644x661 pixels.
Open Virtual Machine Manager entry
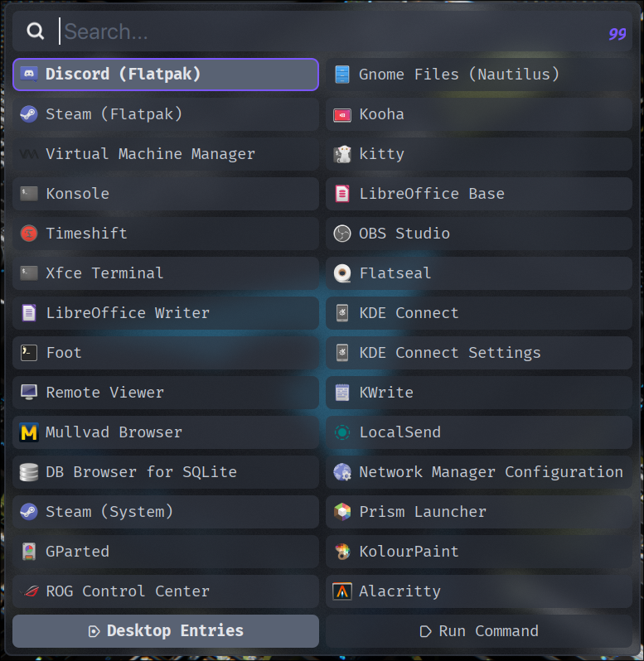point(166,154)
